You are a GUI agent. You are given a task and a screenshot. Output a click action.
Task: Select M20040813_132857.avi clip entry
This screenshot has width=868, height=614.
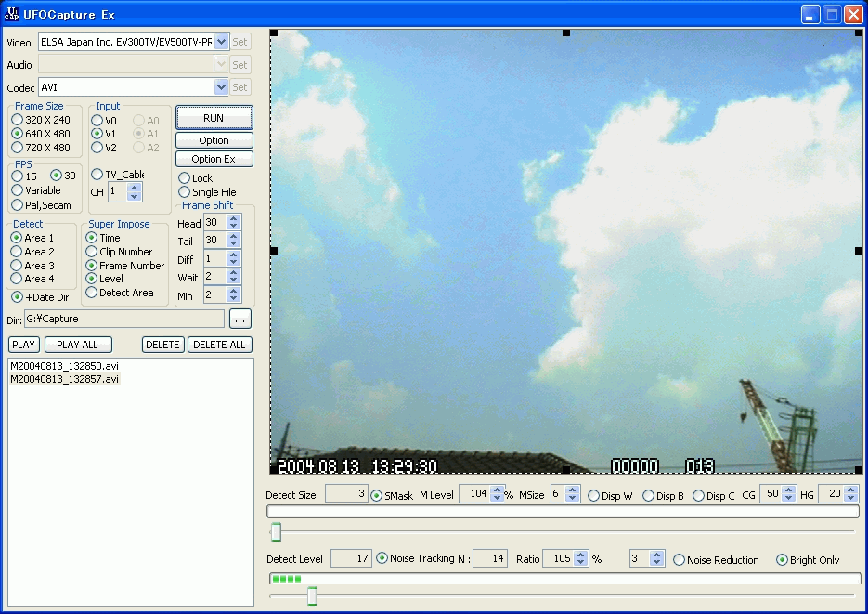tap(64, 379)
